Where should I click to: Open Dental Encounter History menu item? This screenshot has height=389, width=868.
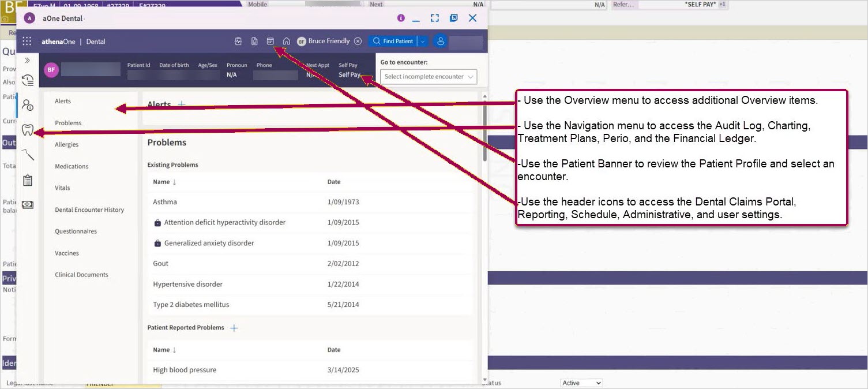pyautogui.click(x=89, y=210)
